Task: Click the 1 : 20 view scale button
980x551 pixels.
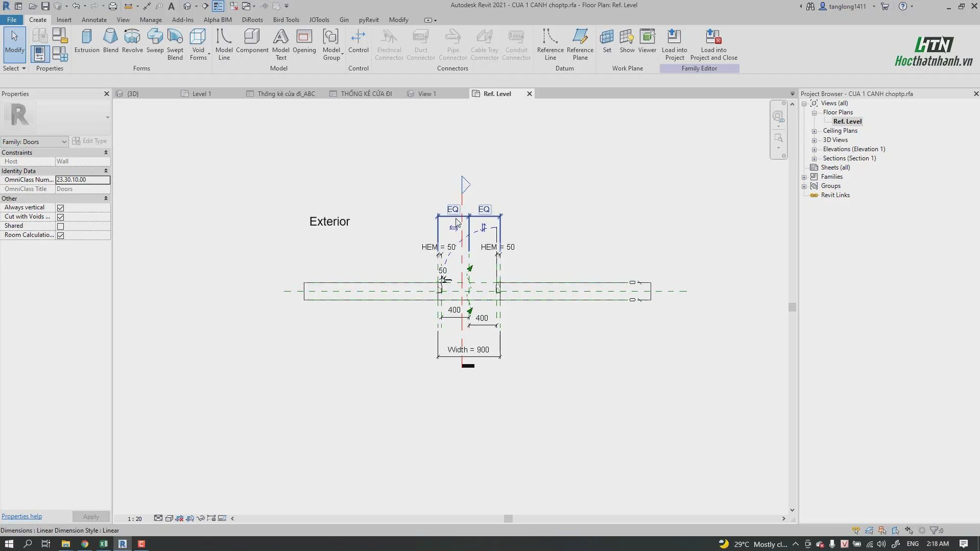Action: (135, 519)
